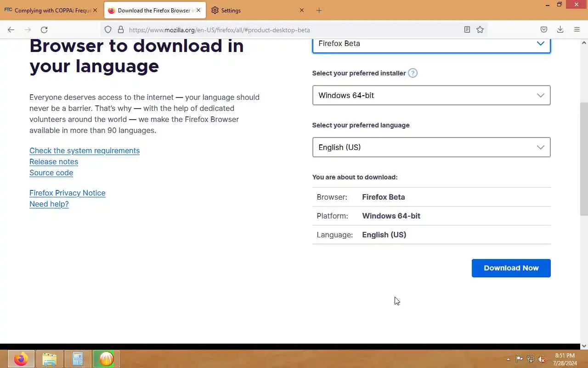Screen dimensions: 588x368
Task: Close the Settings tab
Action: point(302,10)
